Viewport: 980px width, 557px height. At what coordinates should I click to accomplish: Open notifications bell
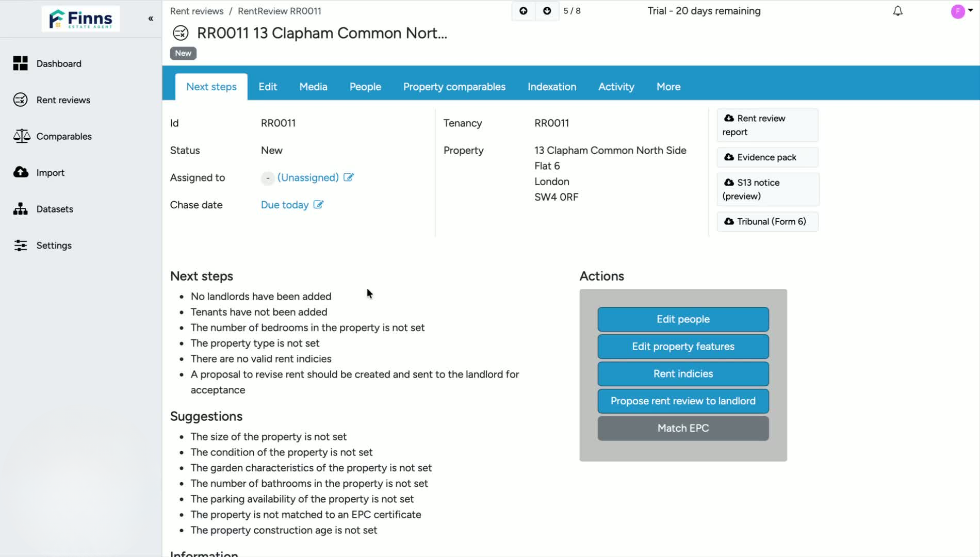(x=897, y=11)
